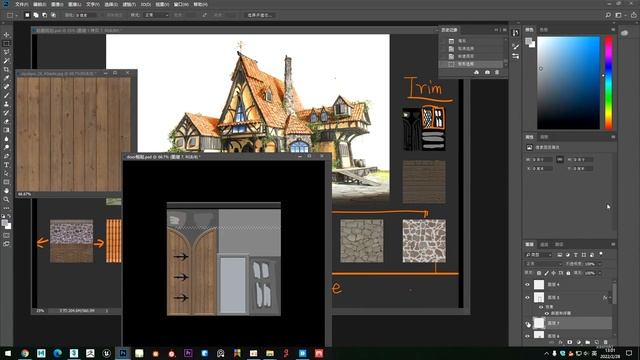The width and height of the screenshot is (640, 360).
Task: Click History panel create snapshot camera icon
Action: tap(487, 72)
